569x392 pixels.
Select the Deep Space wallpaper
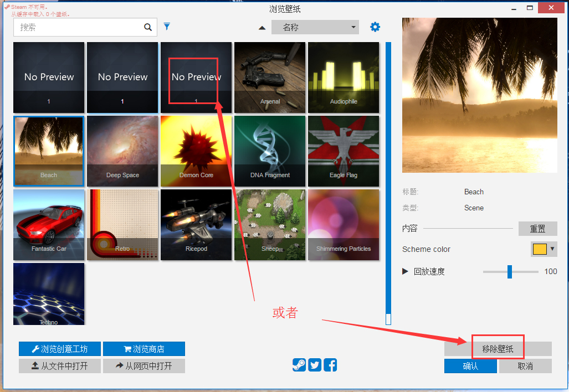122,151
